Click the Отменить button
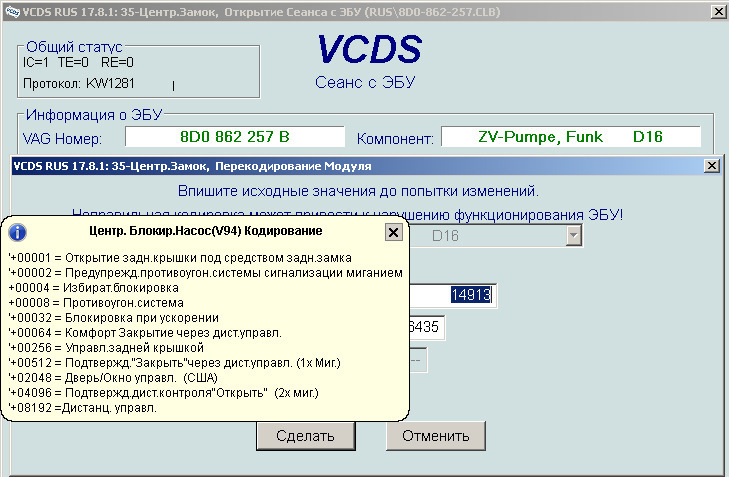Viewport: 729px width, 477px height. point(436,436)
